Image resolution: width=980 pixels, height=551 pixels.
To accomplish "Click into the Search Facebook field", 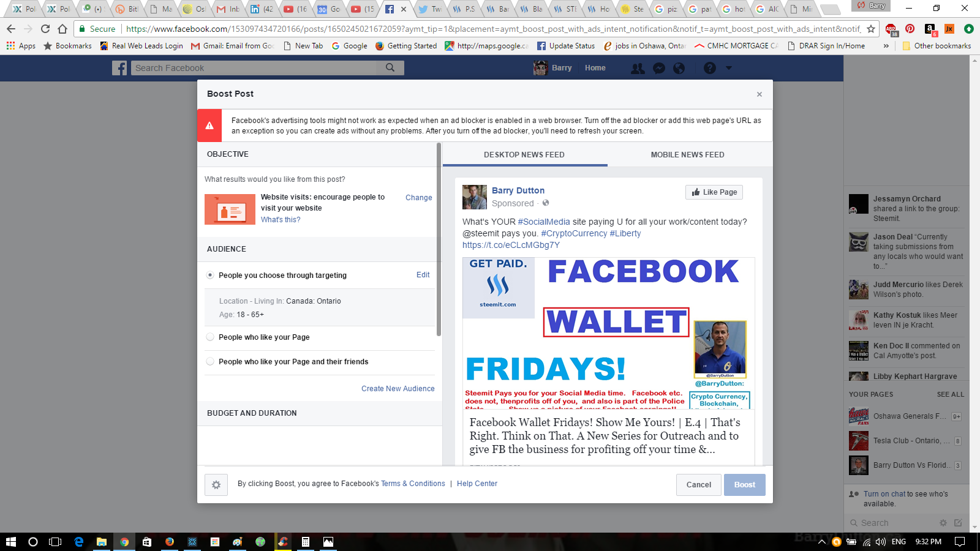I will (254, 68).
